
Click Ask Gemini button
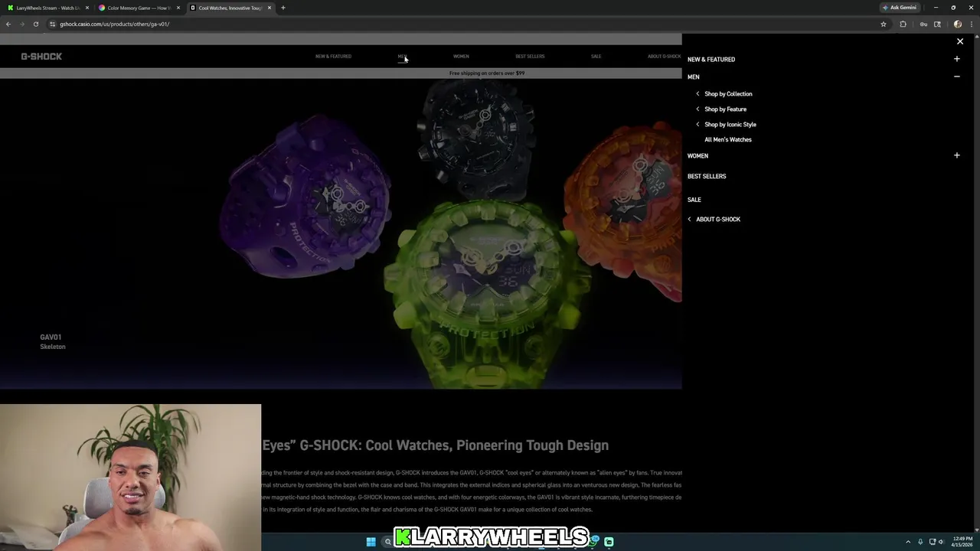(900, 8)
